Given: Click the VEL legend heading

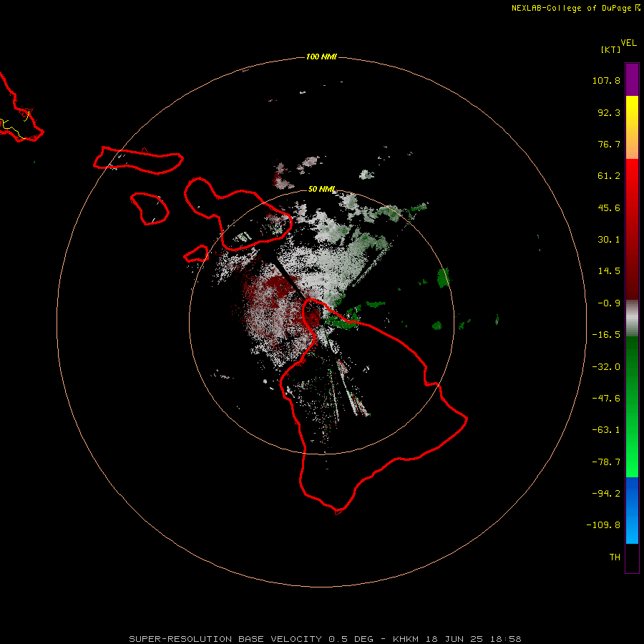Looking at the screenshot, I should (628, 43).
